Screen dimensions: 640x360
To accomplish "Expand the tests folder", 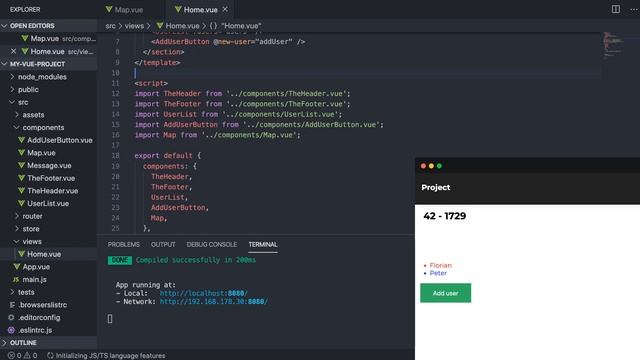I will [x=12, y=292].
